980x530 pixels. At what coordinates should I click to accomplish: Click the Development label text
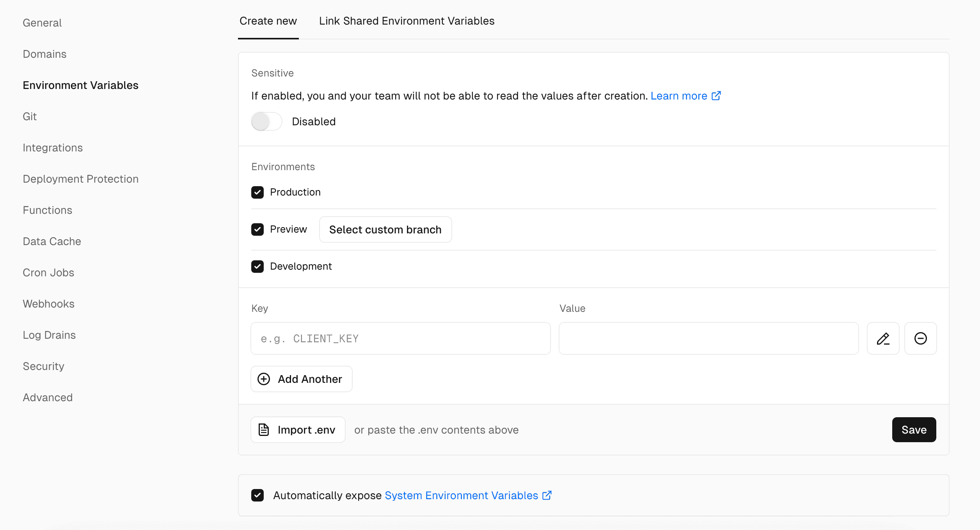(301, 266)
